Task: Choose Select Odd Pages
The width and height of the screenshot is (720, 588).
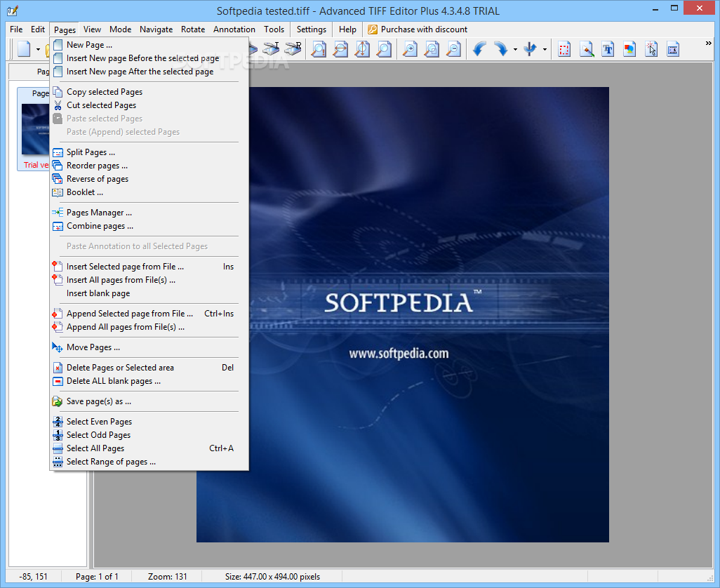Action: (x=149, y=435)
